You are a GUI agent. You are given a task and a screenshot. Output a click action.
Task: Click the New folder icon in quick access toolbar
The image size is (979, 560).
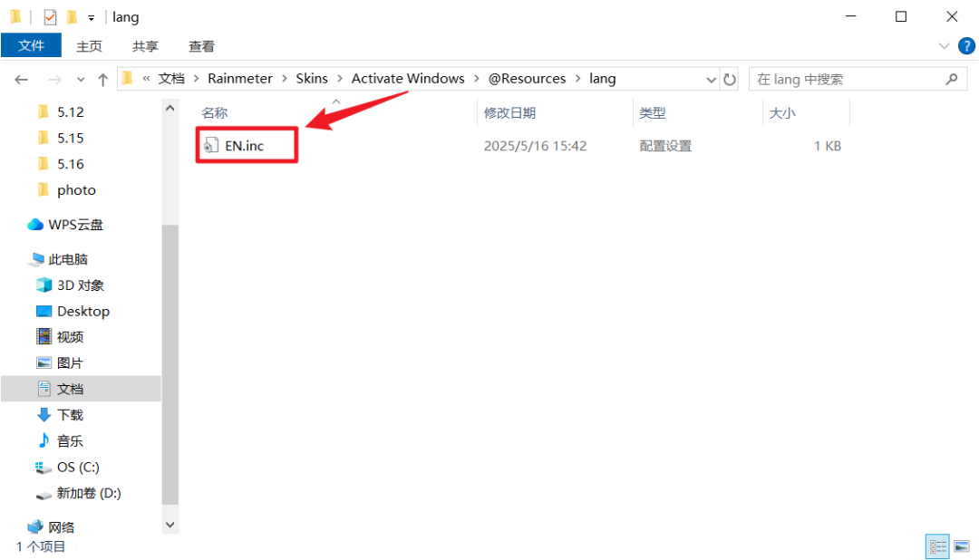pos(72,17)
